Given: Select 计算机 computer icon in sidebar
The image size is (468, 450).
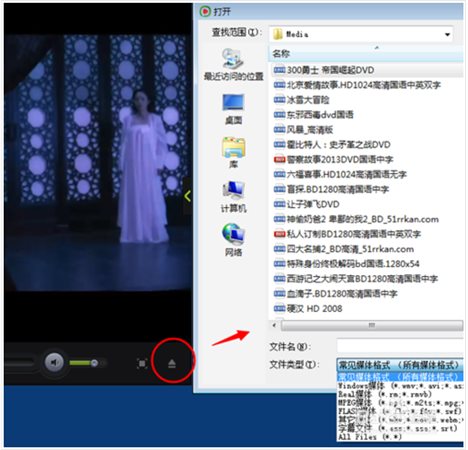Looking at the screenshot, I should coord(233,197).
